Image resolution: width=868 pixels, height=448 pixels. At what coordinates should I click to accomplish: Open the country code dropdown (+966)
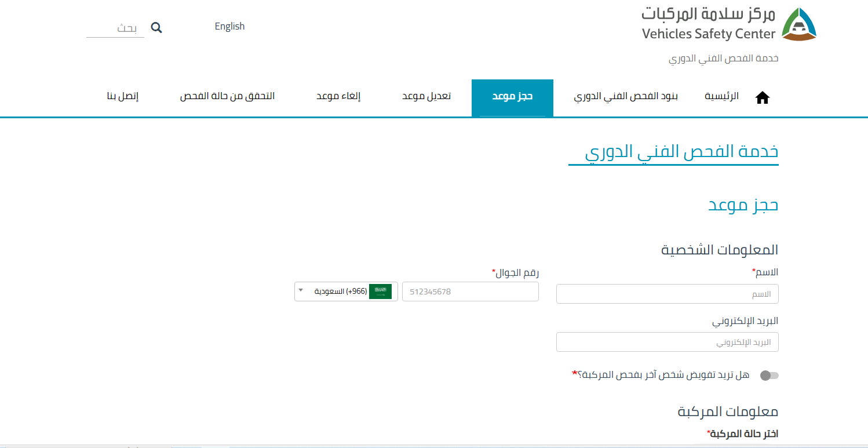346,292
